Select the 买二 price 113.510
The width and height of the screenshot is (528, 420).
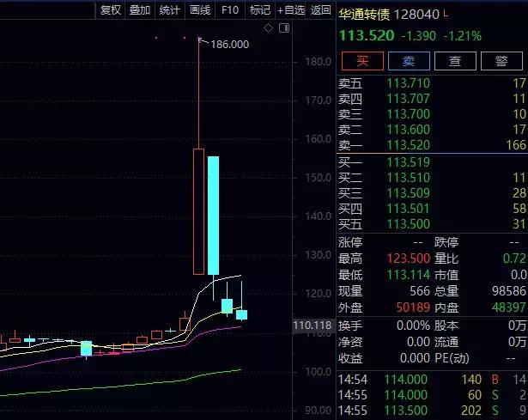tap(408, 178)
